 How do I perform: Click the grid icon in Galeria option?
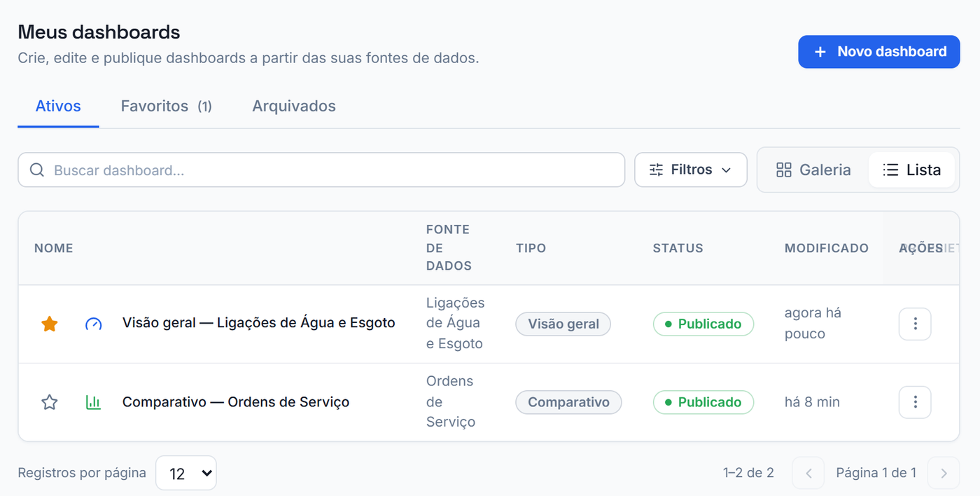tap(784, 170)
